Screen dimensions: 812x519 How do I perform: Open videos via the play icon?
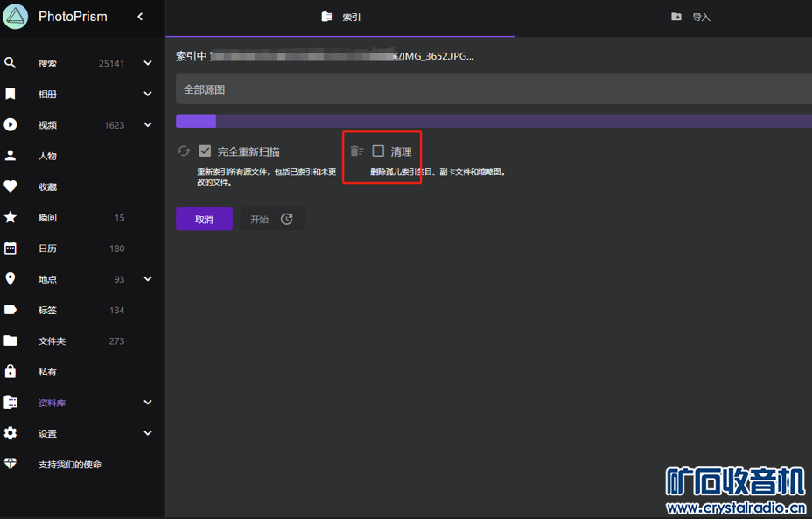[x=10, y=125]
